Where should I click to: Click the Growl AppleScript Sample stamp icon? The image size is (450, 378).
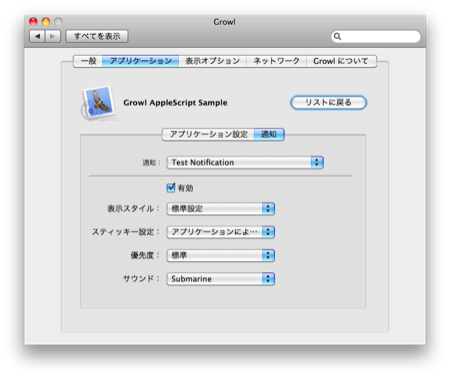click(98, 102)
